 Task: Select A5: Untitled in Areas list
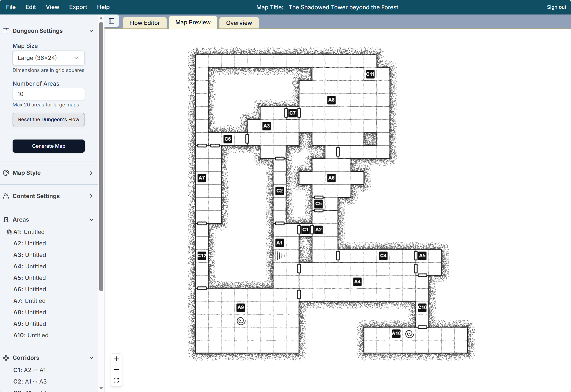[30, 278]
